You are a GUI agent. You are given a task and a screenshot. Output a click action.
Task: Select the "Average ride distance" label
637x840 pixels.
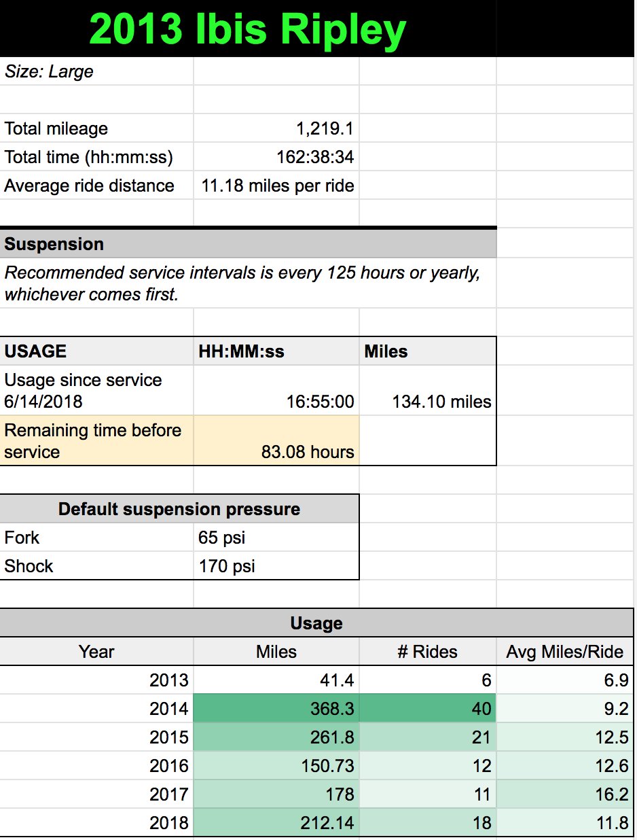[x=96, y=186]
